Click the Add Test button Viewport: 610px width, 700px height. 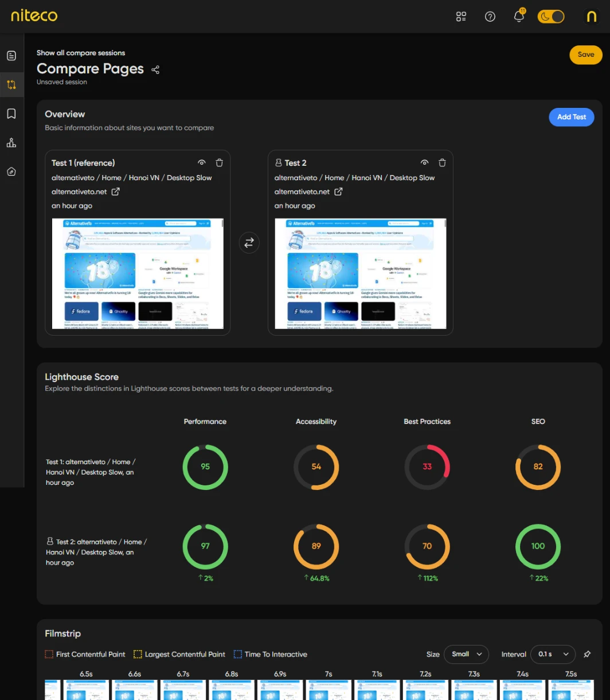coord(572,117)
